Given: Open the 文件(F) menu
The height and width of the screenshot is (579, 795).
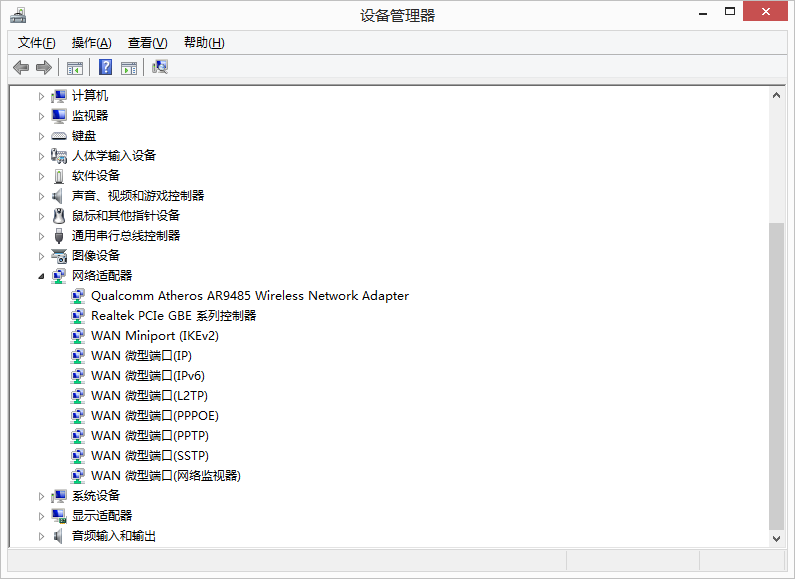Looking at the screenshot, I should [37, 43].
